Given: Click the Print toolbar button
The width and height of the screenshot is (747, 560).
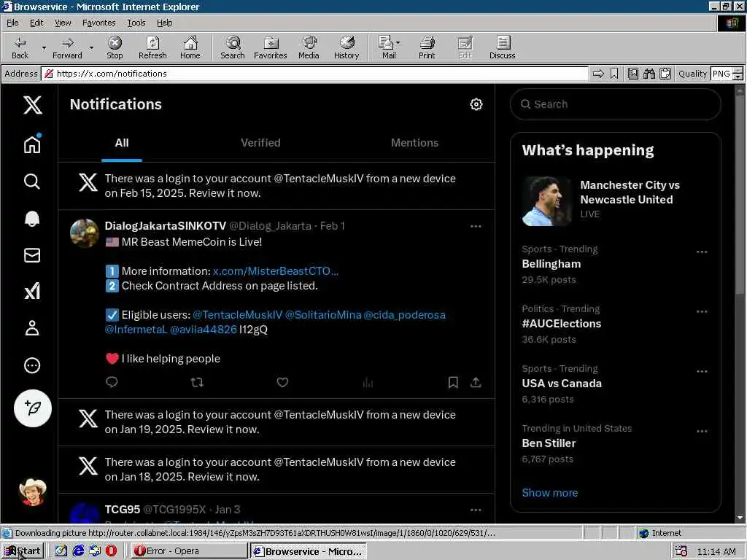Looking at the screenshot, I should coord(427,47).
